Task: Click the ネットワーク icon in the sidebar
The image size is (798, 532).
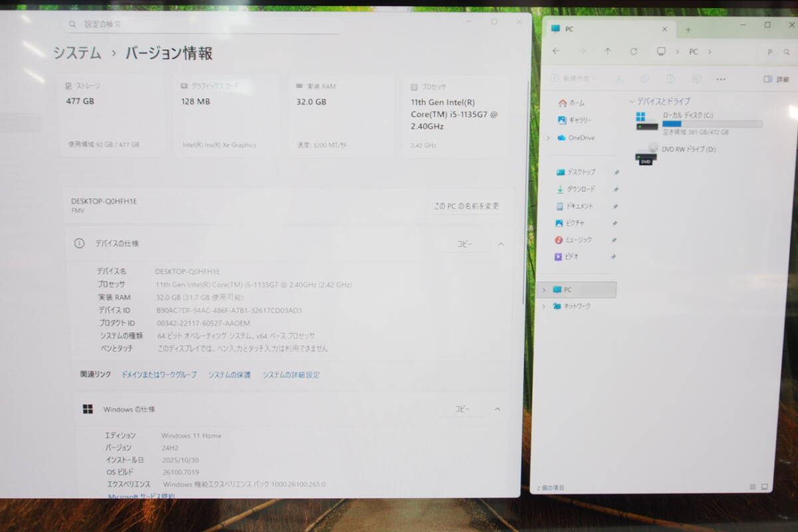Action: [576, 307]
